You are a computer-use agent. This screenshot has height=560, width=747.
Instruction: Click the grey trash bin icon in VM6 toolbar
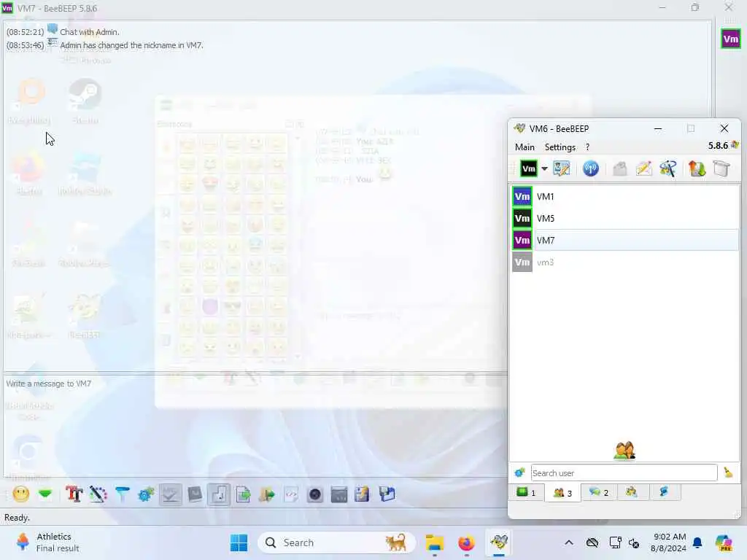pos(721,168)
